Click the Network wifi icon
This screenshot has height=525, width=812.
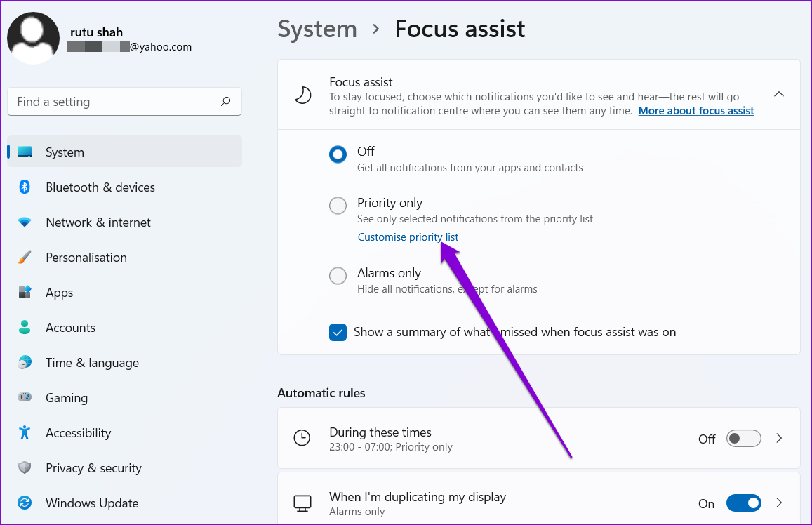coord(25,222)
